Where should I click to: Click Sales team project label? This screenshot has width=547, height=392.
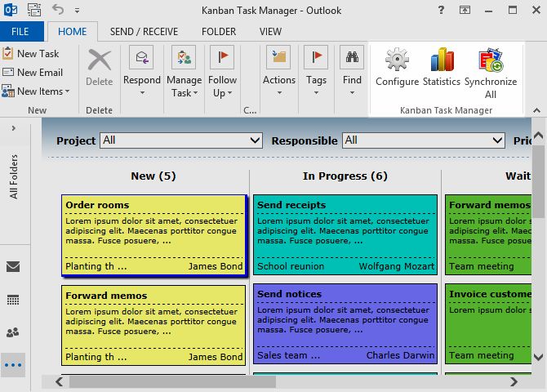[x=288, y=355]
